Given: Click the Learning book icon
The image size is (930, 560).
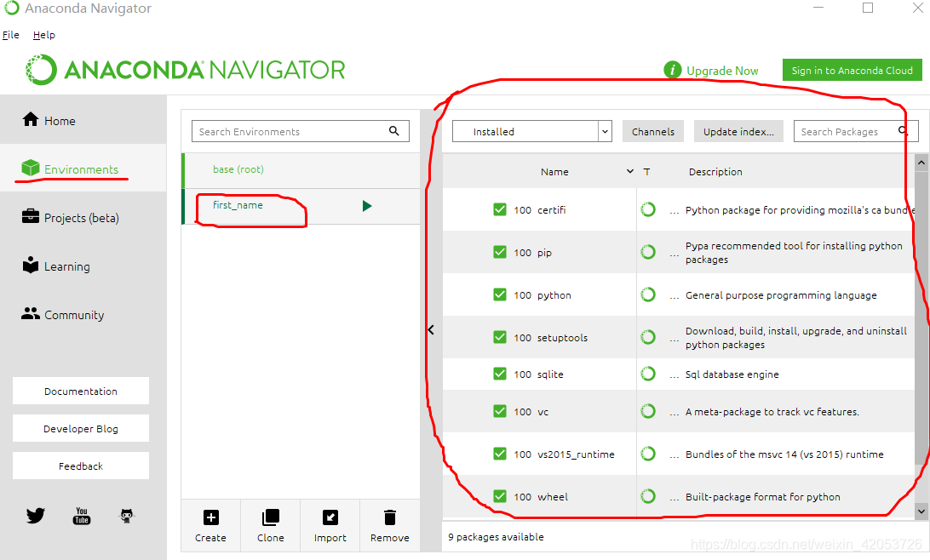Looking at the screenshot, I should [x=31, y=265].
